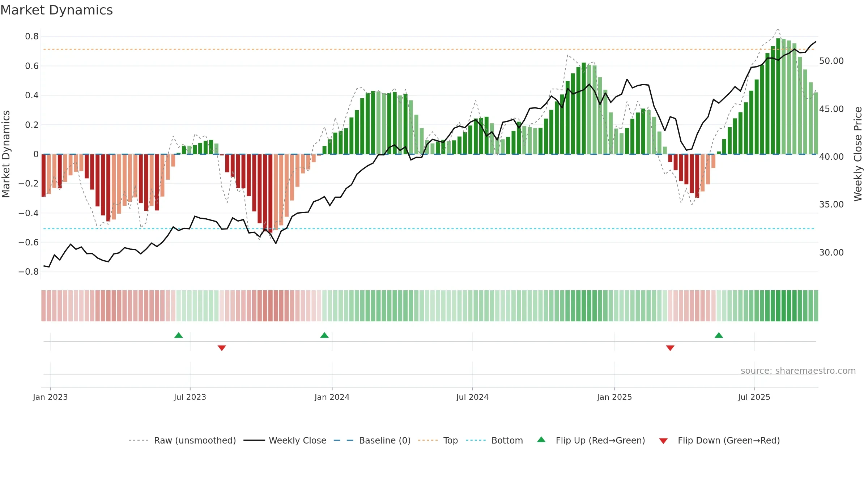Click the green flip-up marker before Jan 2024
This screenshot has height=488, width=868.
click(x=324, y=335)
